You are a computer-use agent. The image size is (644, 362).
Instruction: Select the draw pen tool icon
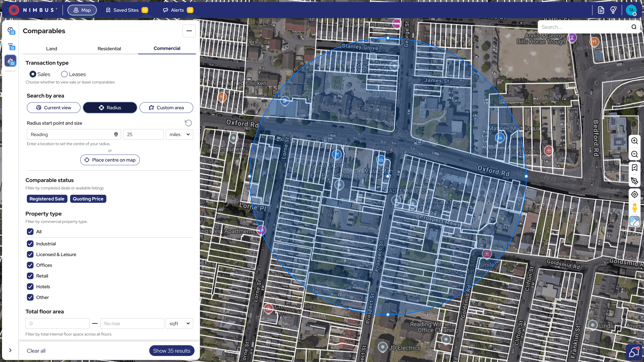pos(634,181)
